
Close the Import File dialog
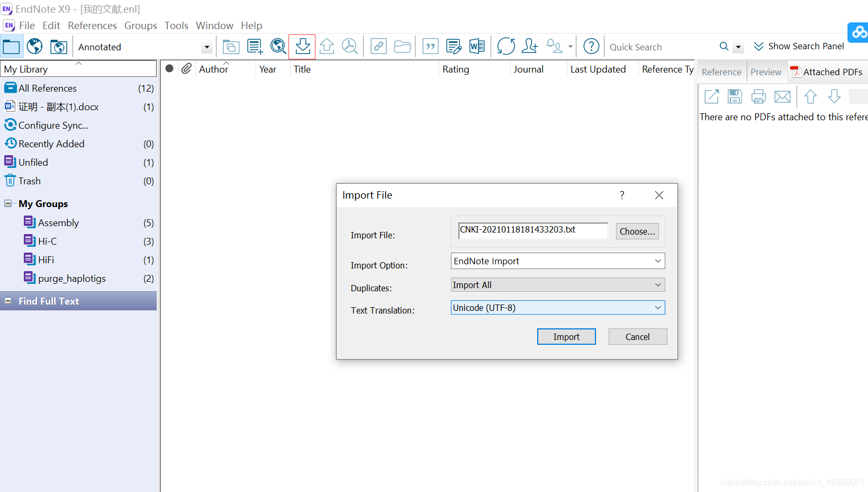[659, 195]
